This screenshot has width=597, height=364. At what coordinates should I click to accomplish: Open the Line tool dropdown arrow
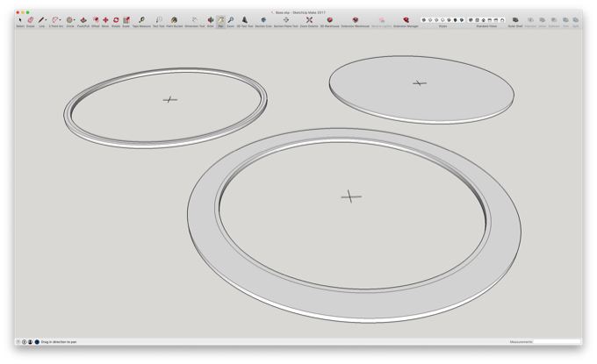click(46, 20)
